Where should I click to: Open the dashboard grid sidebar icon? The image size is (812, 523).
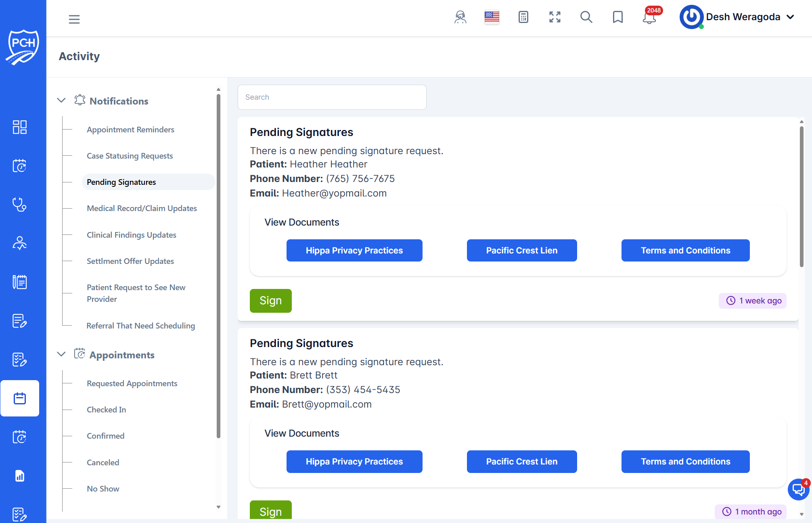(19, 127)
